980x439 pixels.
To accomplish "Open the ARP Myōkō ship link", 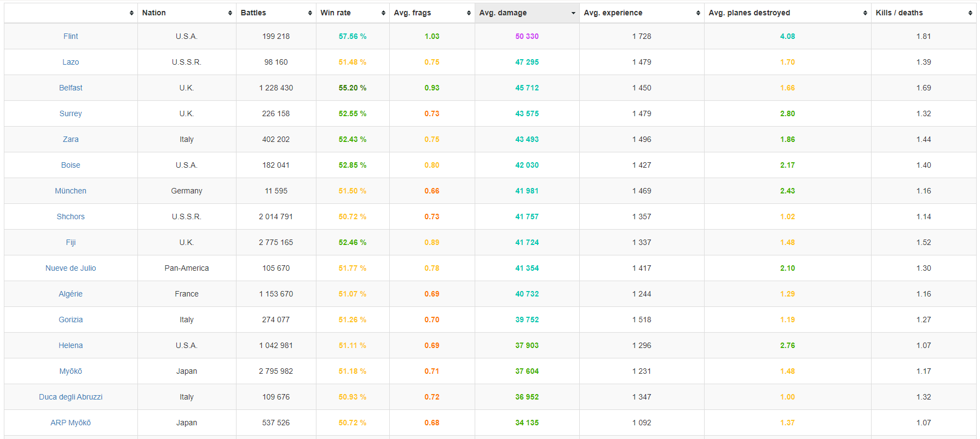I will (71, 423).
